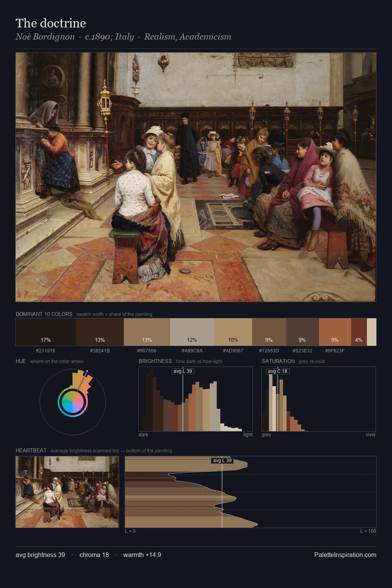The width and height of the screenshot is (392, 588).
Task: Click the hex code '#AD9067'
Action: click(x=233, y=351)
